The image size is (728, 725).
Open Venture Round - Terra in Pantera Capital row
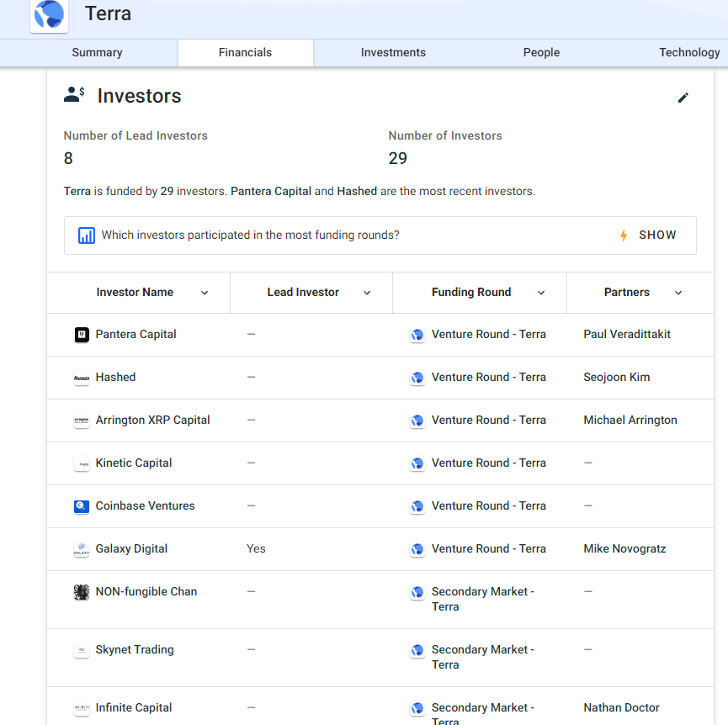488,335
